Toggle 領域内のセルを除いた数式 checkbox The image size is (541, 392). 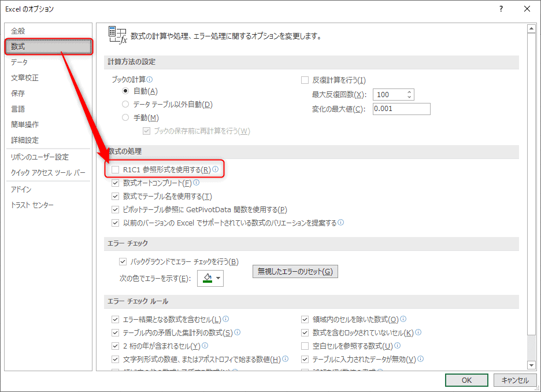pos(305,320)
